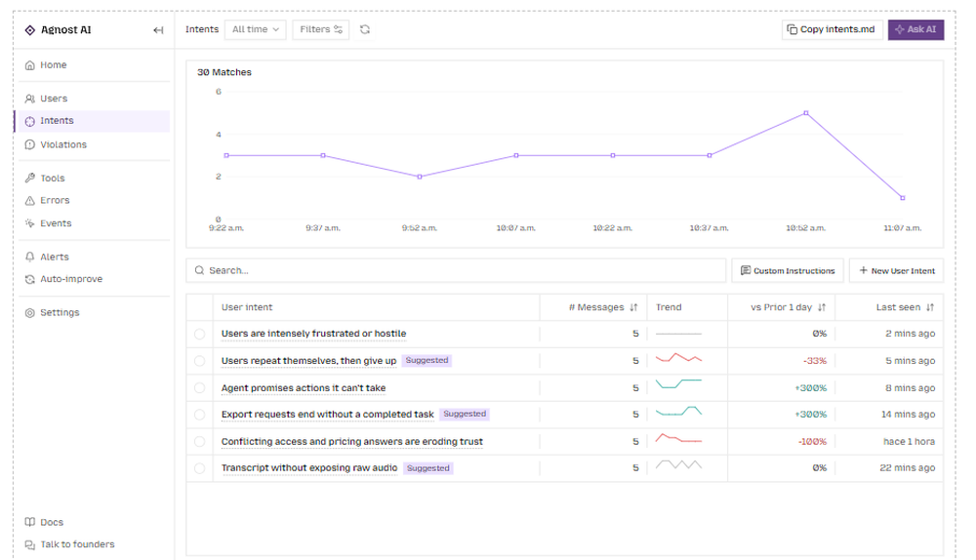Collapse the sidebar with the arrow icon

click(x=158, y=30)
